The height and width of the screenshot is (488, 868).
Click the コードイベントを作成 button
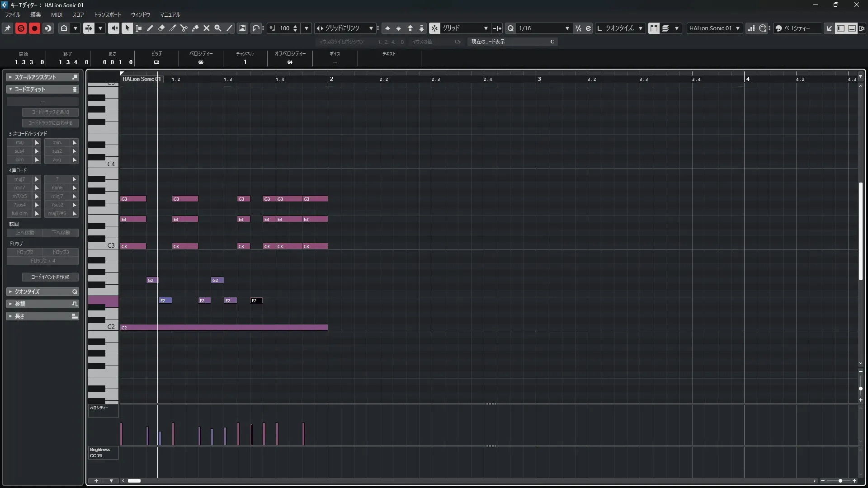coord(50,277)
